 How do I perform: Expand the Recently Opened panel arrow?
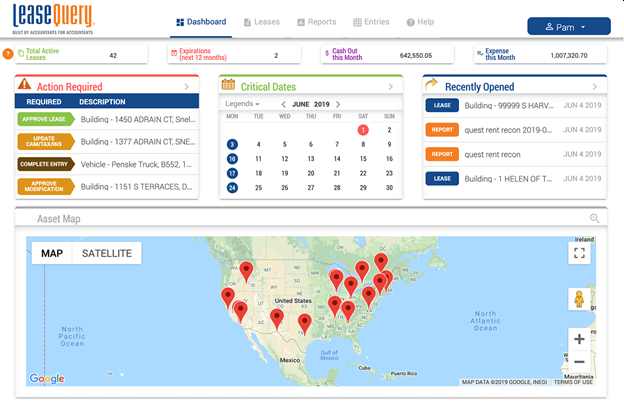tap(594, 87)
